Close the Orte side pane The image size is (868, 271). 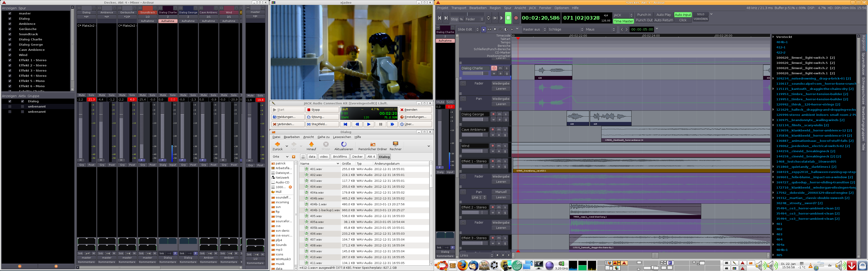[x=293, y=157]
